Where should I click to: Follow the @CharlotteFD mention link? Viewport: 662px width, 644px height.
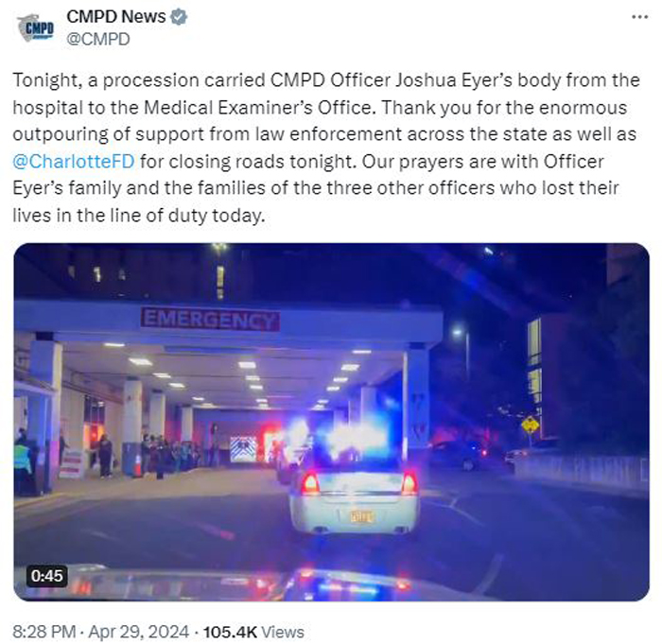point(74,162)
